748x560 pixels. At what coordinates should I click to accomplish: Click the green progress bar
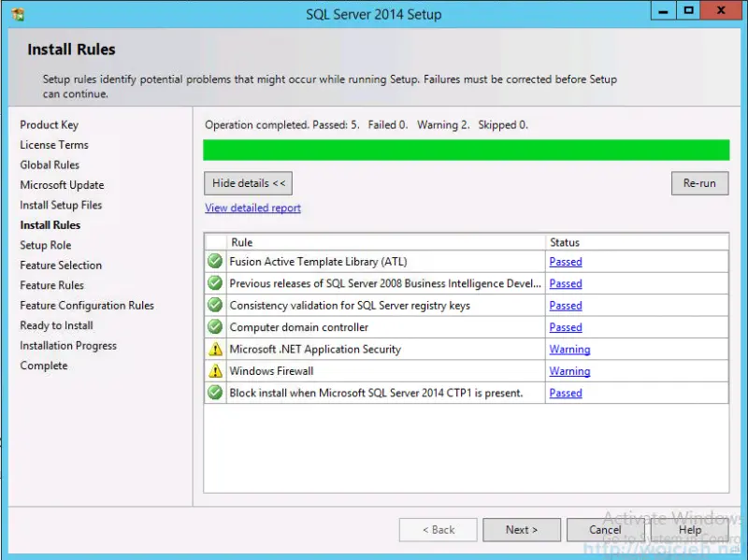pos(466,150)
